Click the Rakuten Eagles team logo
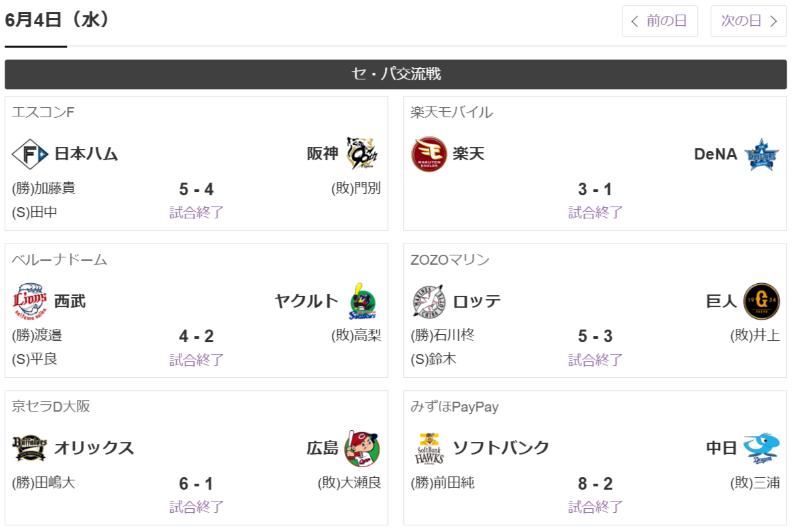Screen dimensions: 792x532 click(x=429, y=154)
